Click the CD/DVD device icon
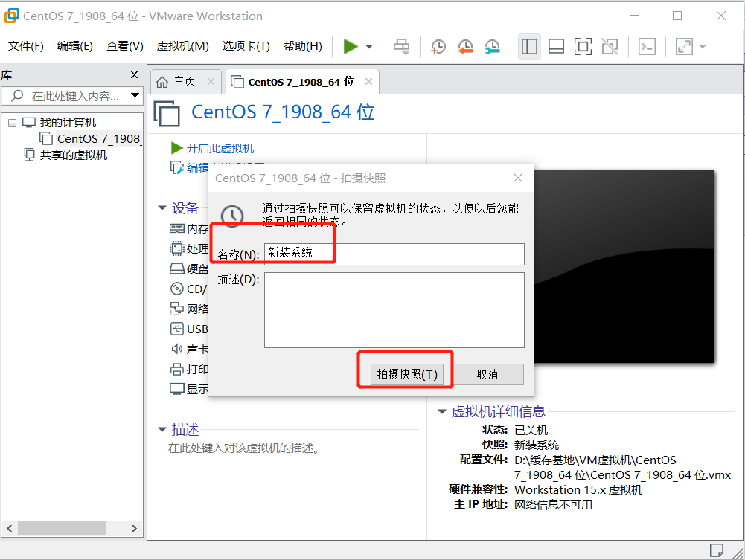745x560 pixels. pos(176,289)
